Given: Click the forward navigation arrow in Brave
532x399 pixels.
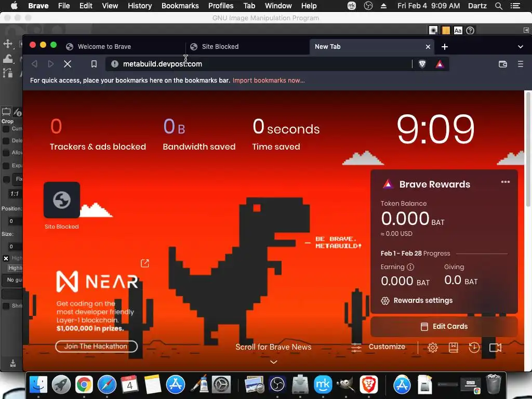Looking at the screenshot, I should tap(50, 64).
